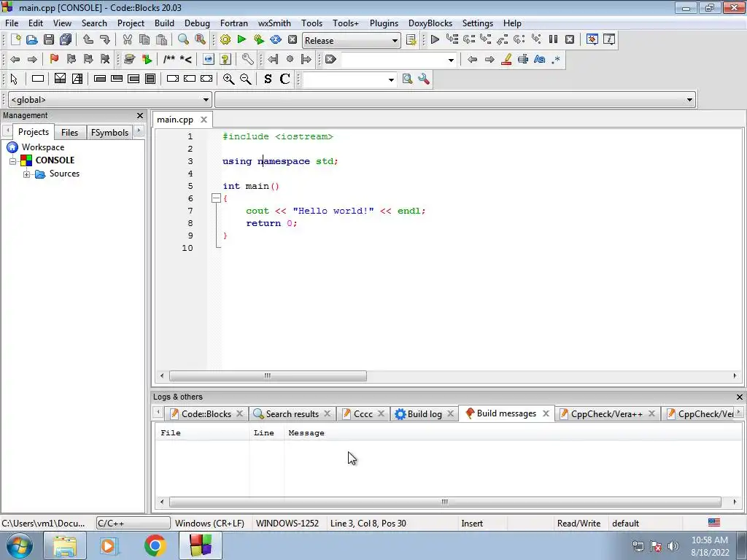
Task: Click the Open file icon
Action: (x=32, y=39)
